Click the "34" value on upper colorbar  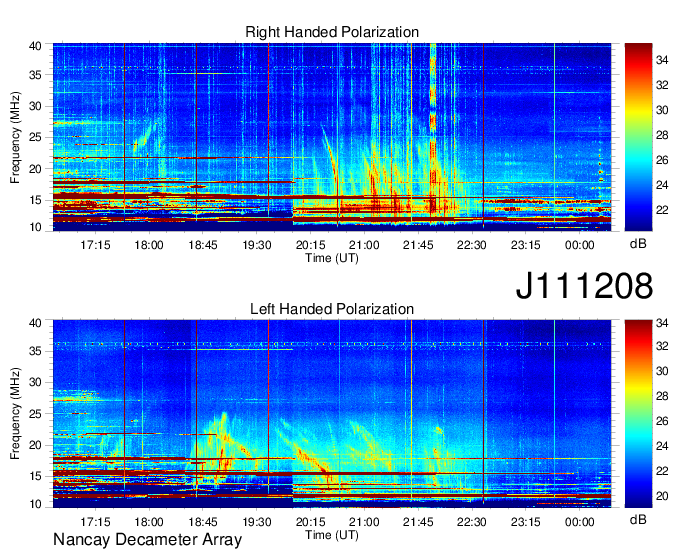pos(662,60)
